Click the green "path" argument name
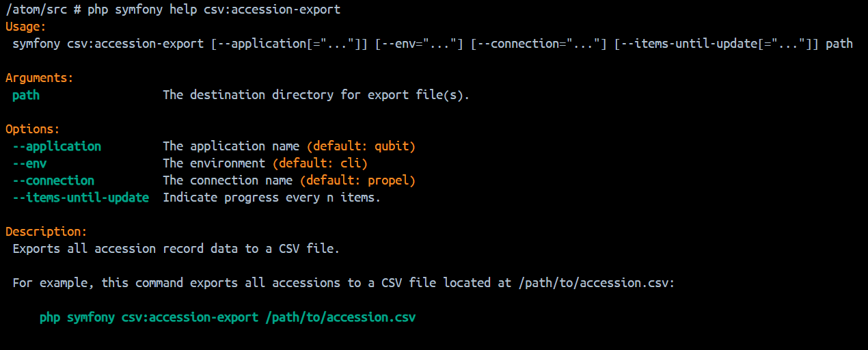 [26, 95]
